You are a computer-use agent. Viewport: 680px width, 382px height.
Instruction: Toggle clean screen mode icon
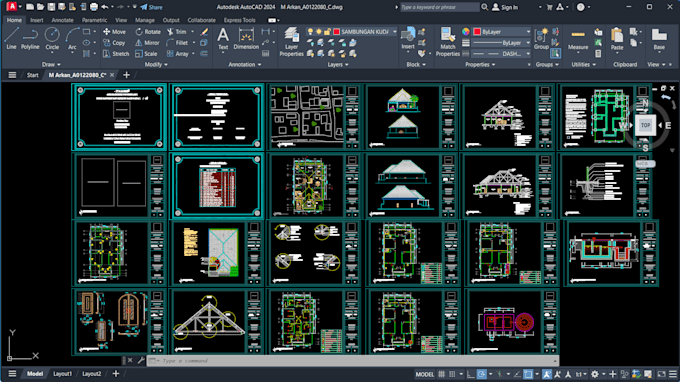662,374
